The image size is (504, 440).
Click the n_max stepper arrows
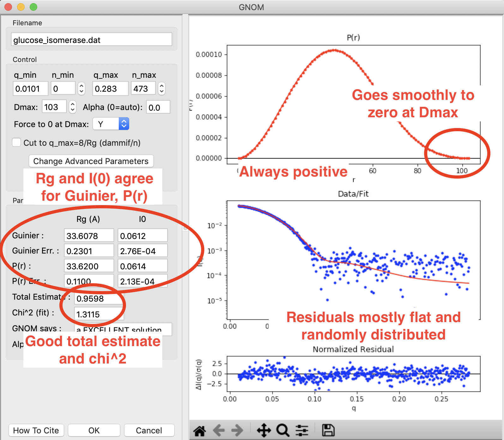[162, 89]
